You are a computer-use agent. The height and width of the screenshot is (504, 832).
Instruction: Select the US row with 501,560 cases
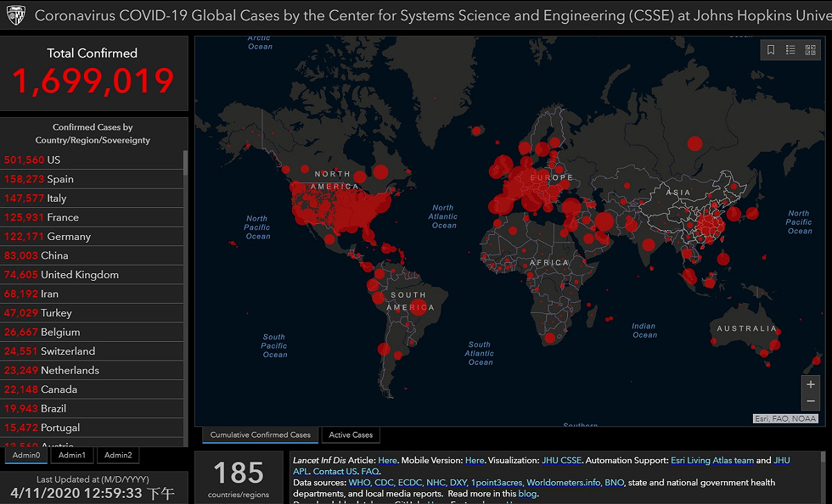click(x=92, y=159)
